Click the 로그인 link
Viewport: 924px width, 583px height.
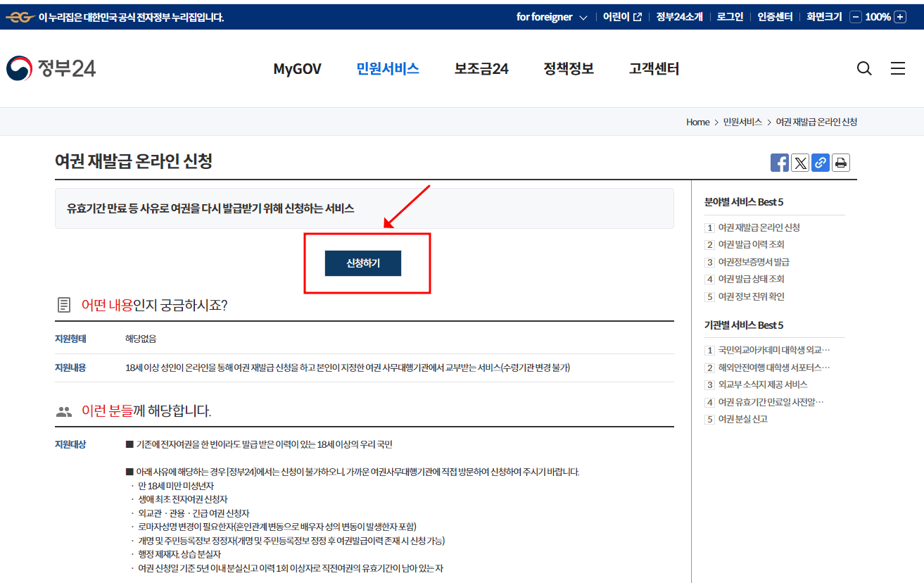729,16
